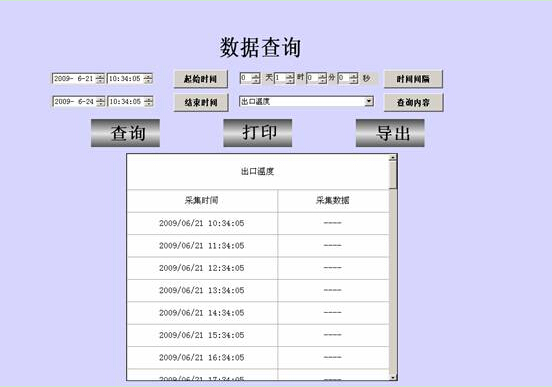Viewport: 552px width, 387px height.
Task: Click the 结束时间 button
Action: click(x=201, y=102)
